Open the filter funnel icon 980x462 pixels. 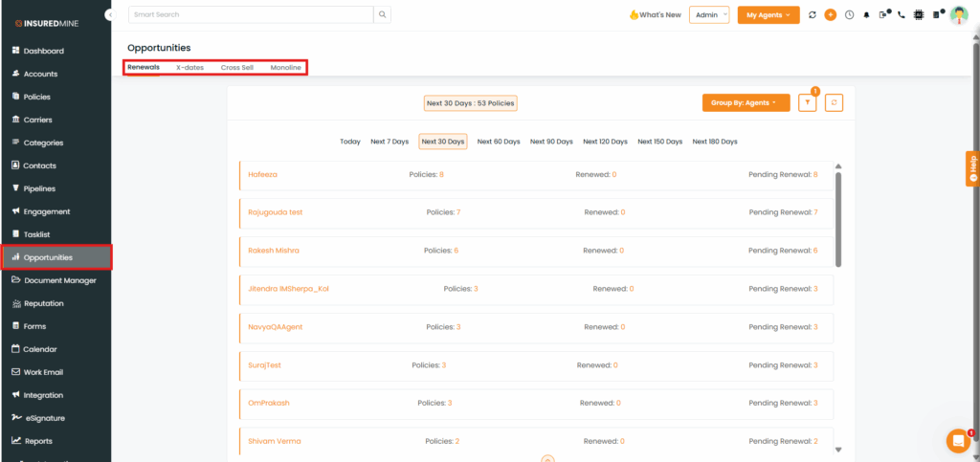(x=807, y=102)
